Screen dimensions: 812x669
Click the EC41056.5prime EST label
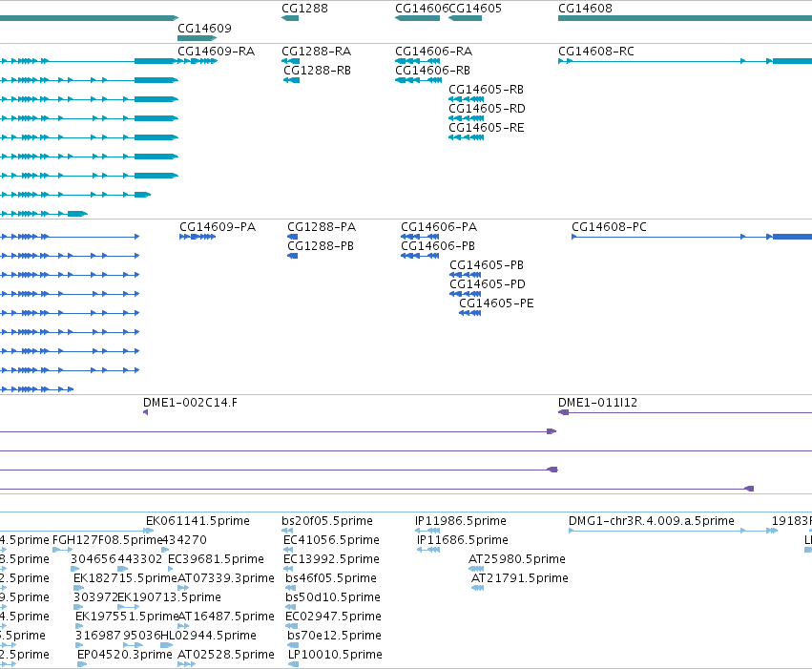coord(331,540)
